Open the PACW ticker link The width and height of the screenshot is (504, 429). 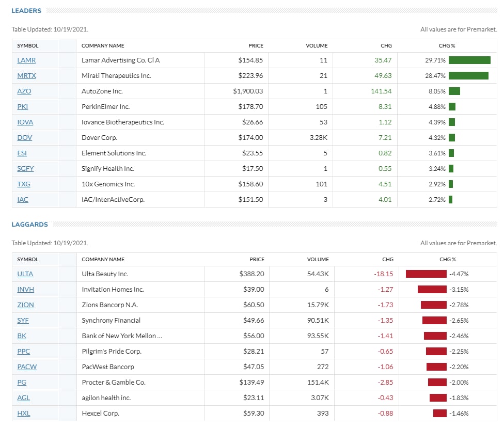27,367
